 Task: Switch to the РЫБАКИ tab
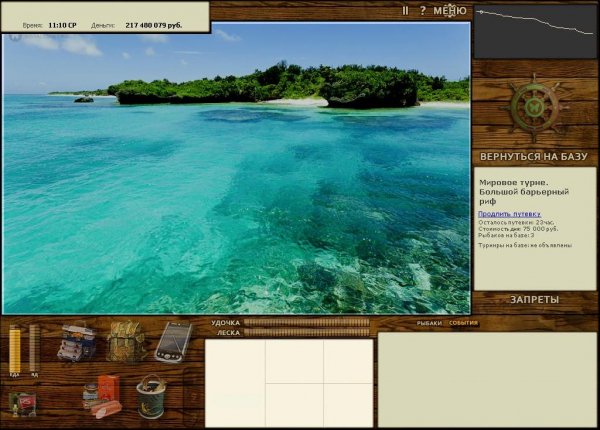pos(430,323)
